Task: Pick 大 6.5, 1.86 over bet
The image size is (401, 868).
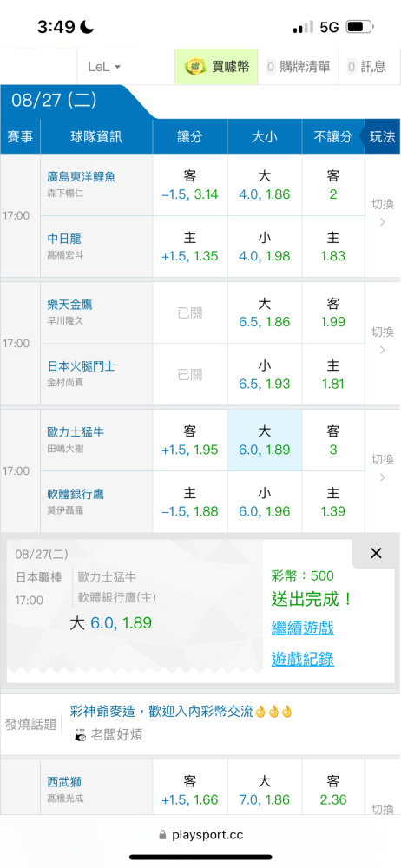Action: click(x=265, y=312)
